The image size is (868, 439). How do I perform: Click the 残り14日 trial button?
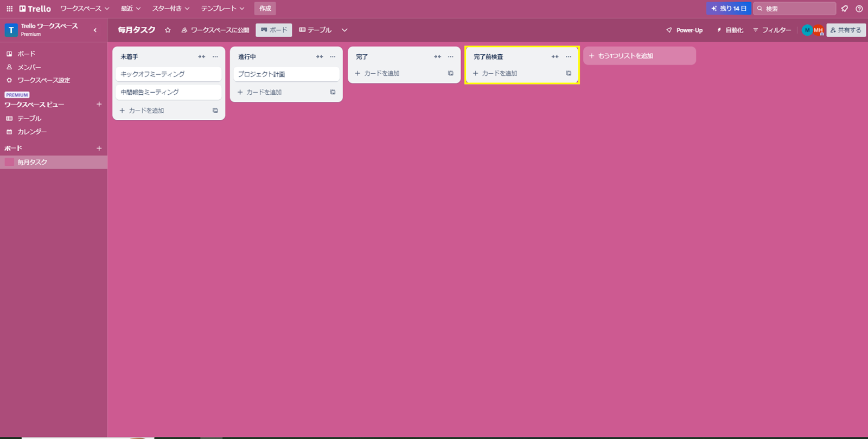click(729, 9)
